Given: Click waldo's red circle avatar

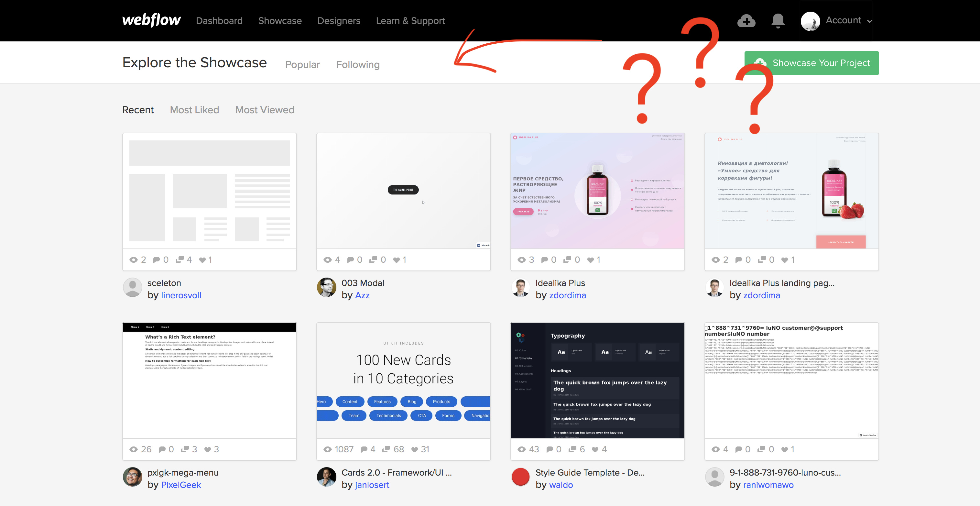Looking at the screenshot, I should pyautogui.click(x=520, y=477).
